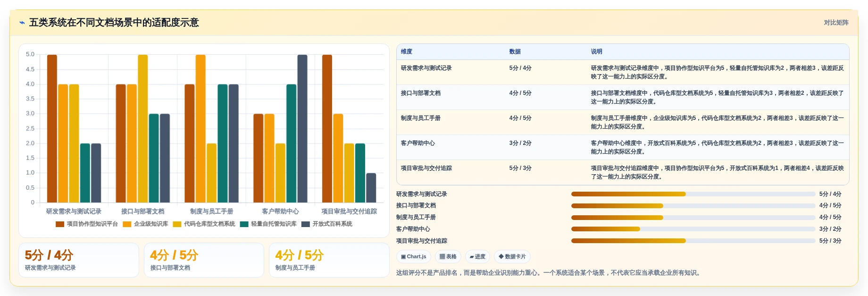
Task: Click the 表格 tag chip
Action: pos(448,257)
